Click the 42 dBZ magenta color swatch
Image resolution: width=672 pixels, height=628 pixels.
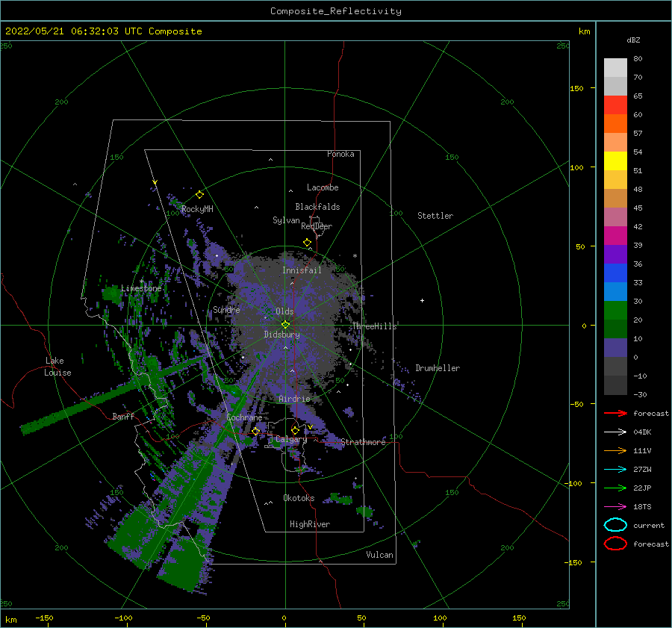click(615, 235)
